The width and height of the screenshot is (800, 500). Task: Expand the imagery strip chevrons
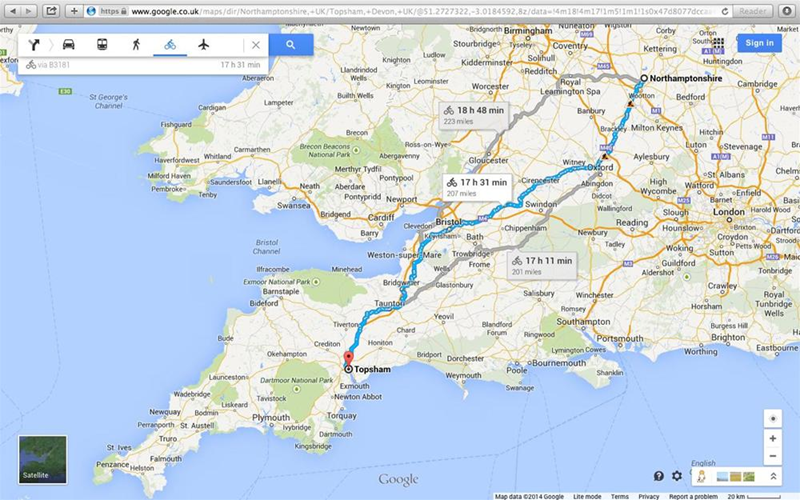[773, 477]
